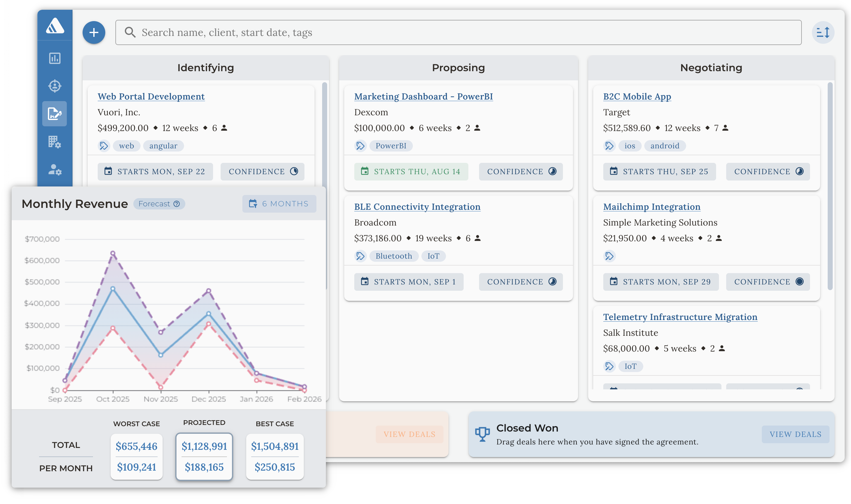Open the bar chart reports sidebar icon

tap(55, 58)
